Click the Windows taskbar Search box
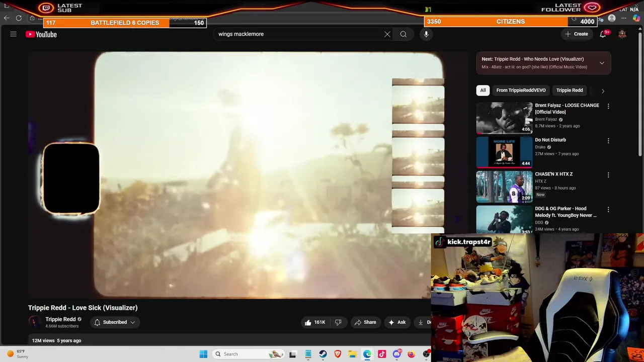The height and width of the screenshot is (362, 644). coord(248,354)
